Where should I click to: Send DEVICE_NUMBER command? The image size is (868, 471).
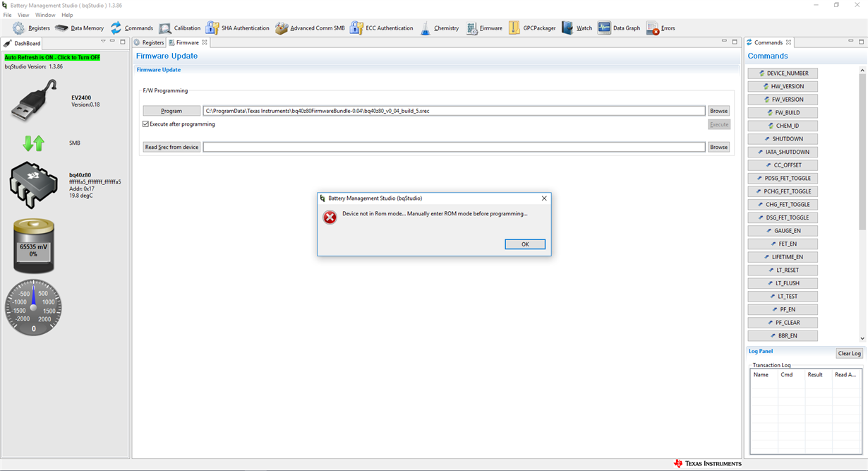click(x=783, y=73)
